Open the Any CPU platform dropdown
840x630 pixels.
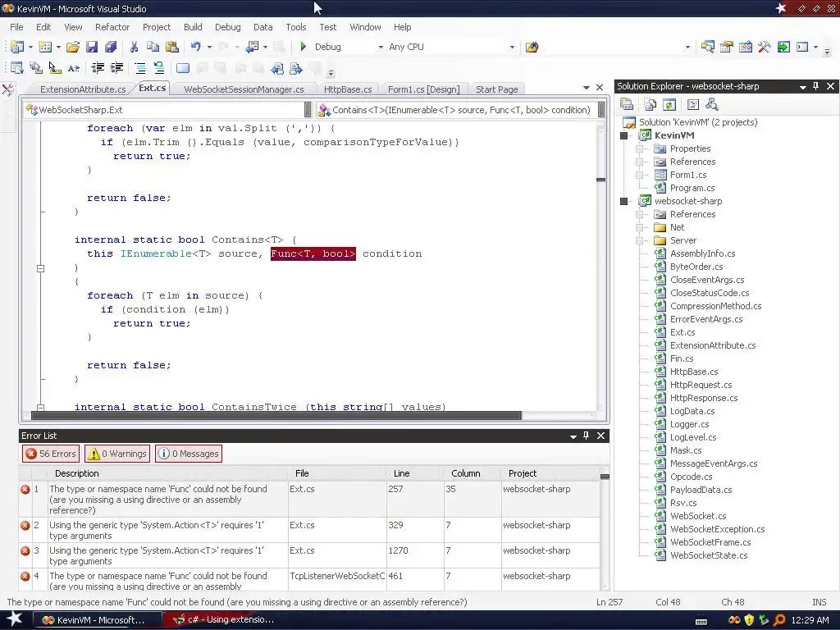512,47
